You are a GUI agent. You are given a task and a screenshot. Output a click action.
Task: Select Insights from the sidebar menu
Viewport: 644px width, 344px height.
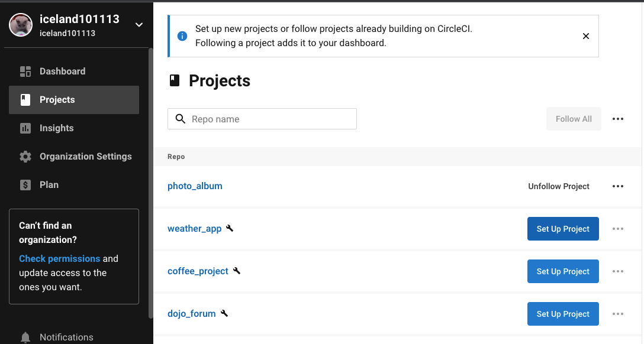click(57, 128)
